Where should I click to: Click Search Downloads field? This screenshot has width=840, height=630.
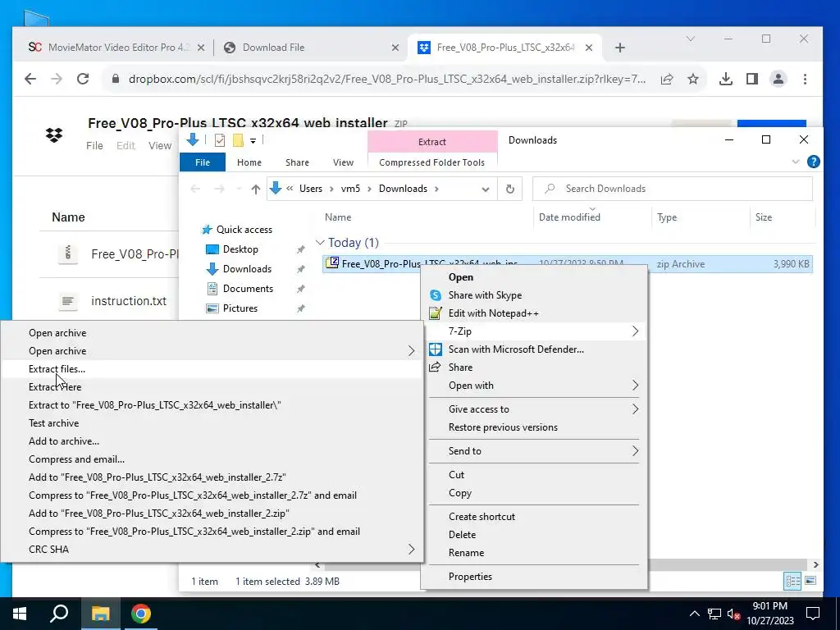tap(673, 189)
